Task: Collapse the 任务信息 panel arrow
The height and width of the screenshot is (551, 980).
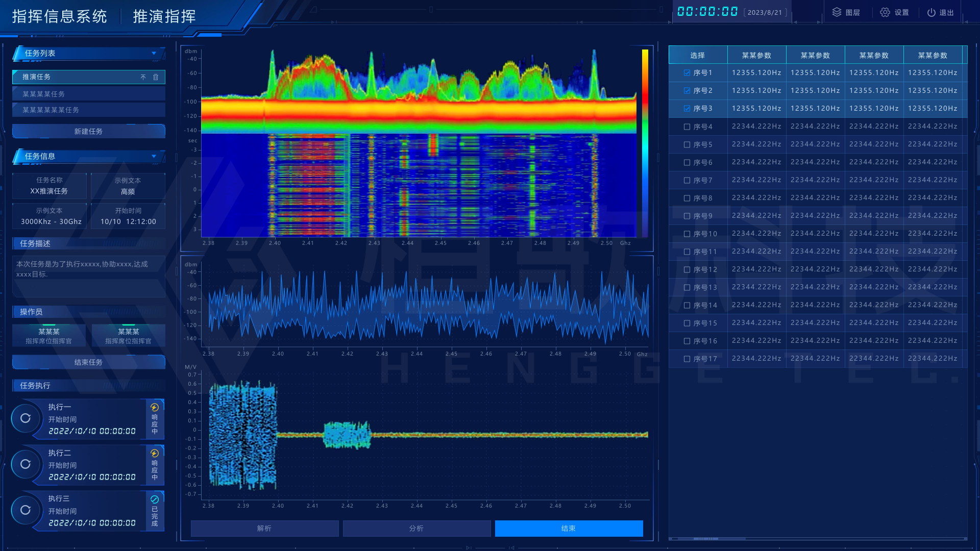Action: click(x=154, y=156)
